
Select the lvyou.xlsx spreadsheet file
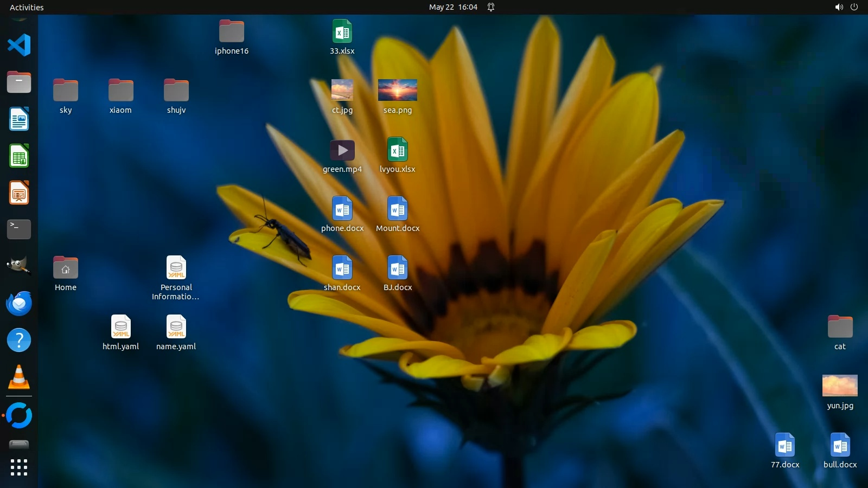coord(398,150)
